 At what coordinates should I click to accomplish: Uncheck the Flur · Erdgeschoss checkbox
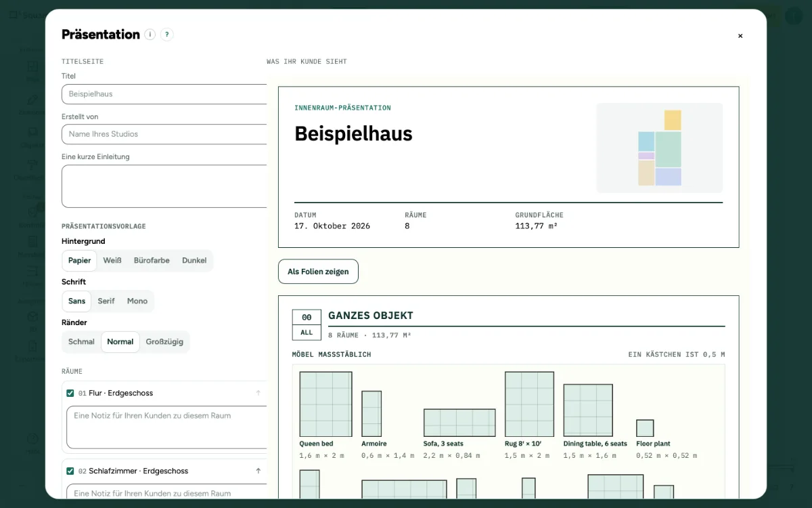coord(70,393)
